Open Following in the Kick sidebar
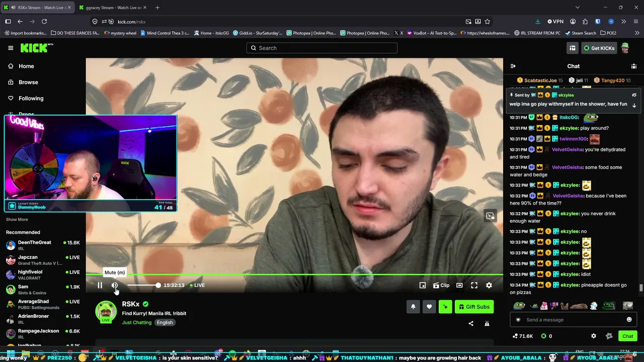Viewport: 644px width, 362px height. (x=31, y=99)
